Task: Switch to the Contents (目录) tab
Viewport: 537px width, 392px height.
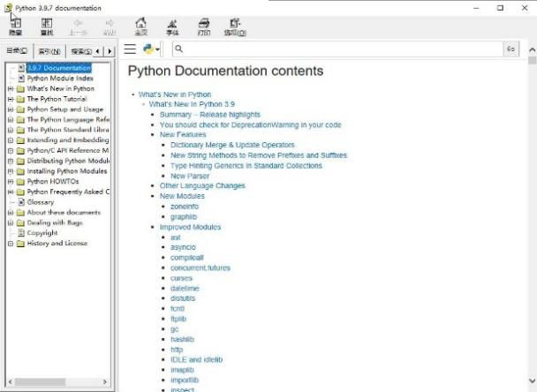Action: (17, 50)
